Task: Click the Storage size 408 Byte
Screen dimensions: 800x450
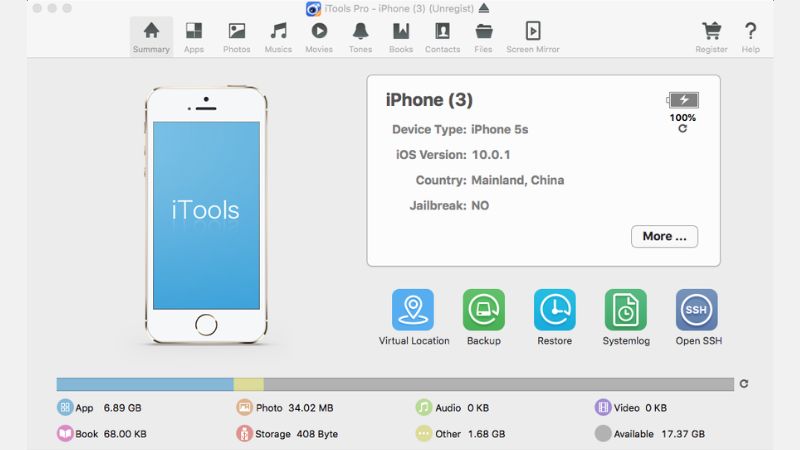Action: pos(317,434)
